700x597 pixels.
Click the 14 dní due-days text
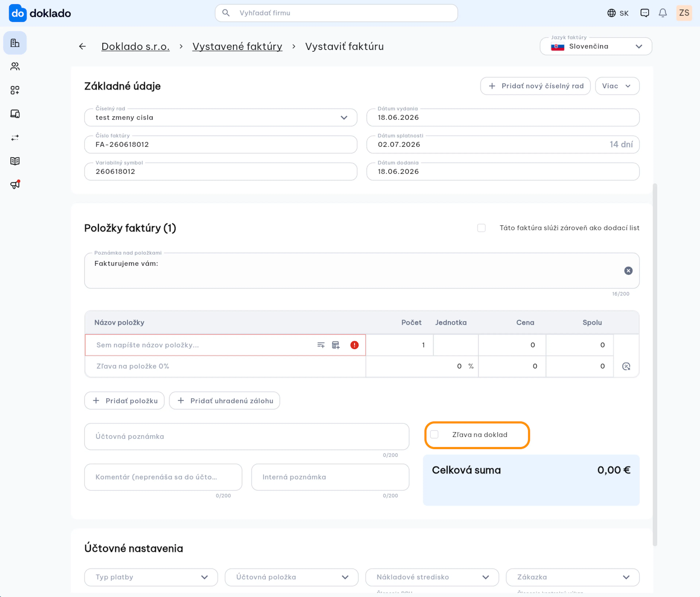pos(621,145)
